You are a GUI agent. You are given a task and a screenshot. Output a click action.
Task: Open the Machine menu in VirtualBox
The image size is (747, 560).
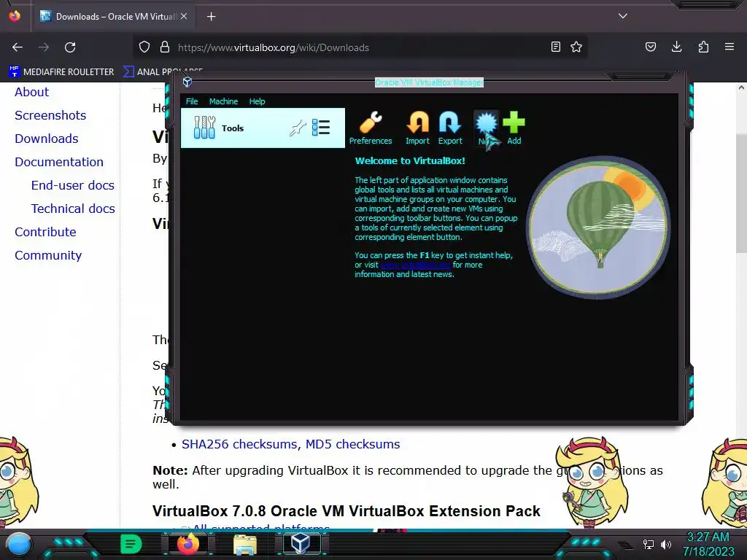(x=223, y=101)
